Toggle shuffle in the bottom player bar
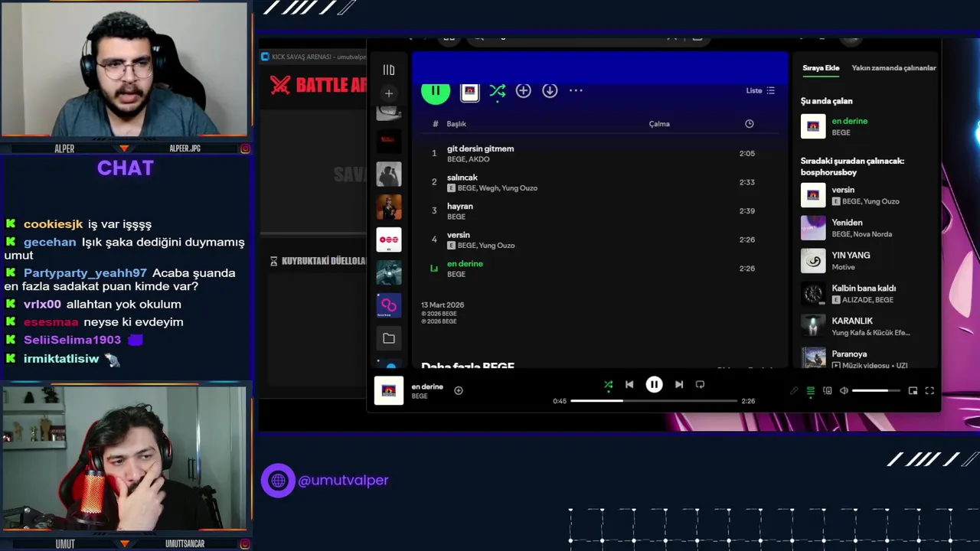The height and width of the screenshot is (551, 980). 608,385
